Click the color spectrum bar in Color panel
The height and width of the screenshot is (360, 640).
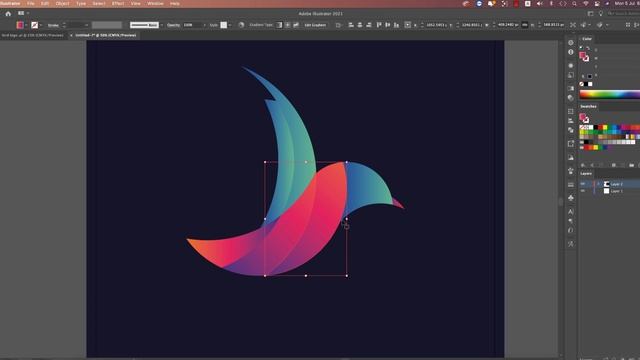pos(610,94)
